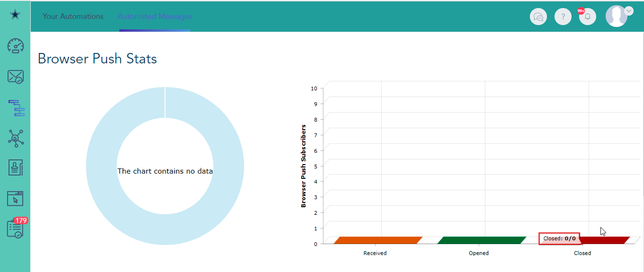Click the orange Received bar
The image size is (644, 272).
378,240
